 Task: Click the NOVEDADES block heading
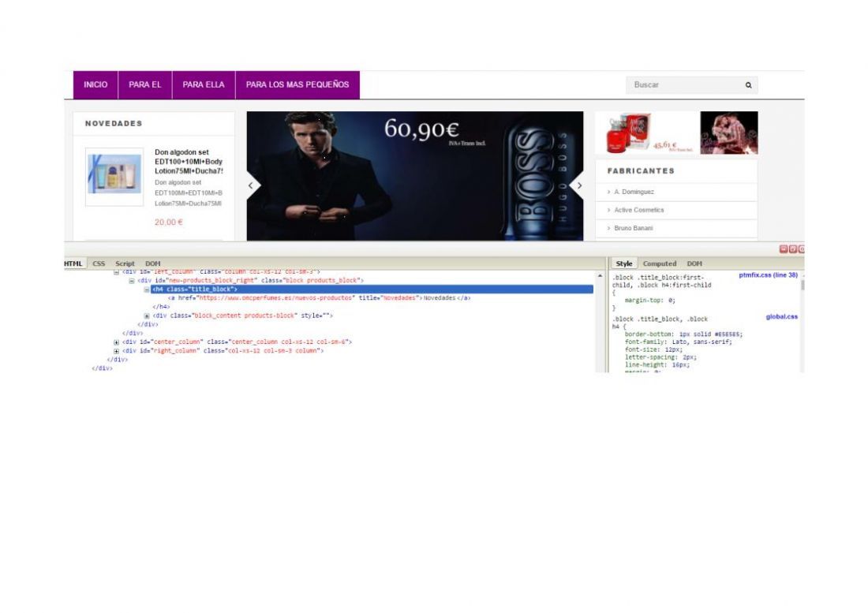click(114, 123)
